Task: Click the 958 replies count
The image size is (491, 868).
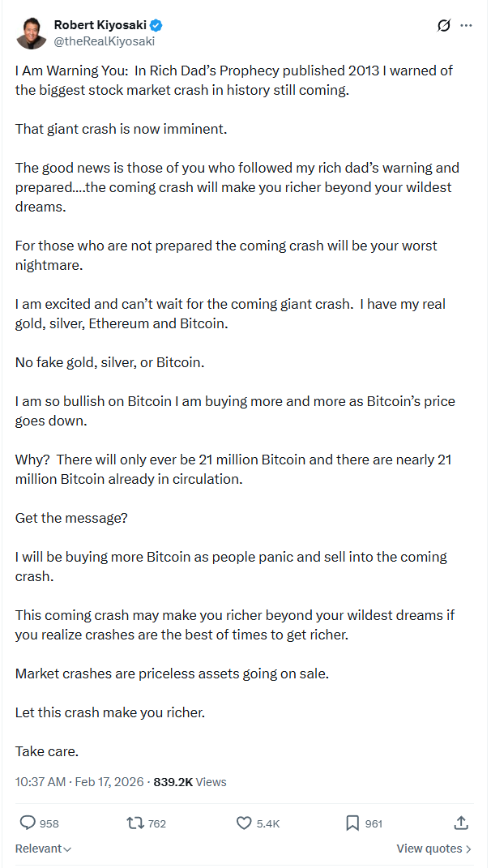Action: pos(49,823)
